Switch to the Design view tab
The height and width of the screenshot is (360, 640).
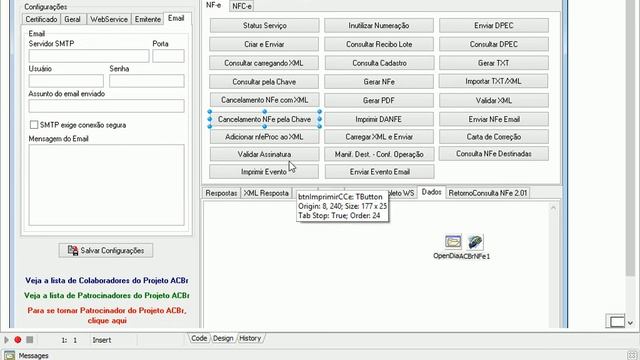click(223, 338)
